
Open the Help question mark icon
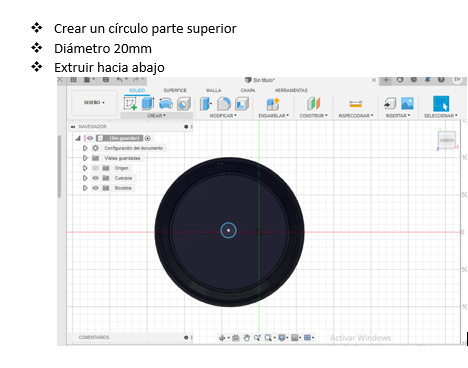coord(441,80)
